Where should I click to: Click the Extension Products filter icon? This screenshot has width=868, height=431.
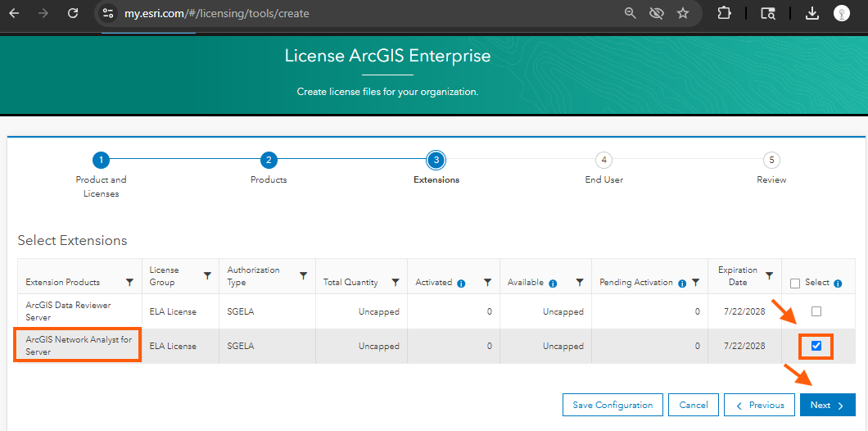pos(129,282)
